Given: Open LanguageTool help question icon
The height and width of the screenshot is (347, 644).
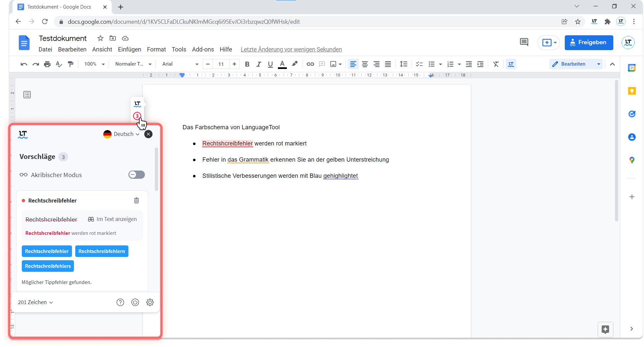Looking at the screenshot, I should [x=120, y=302].
